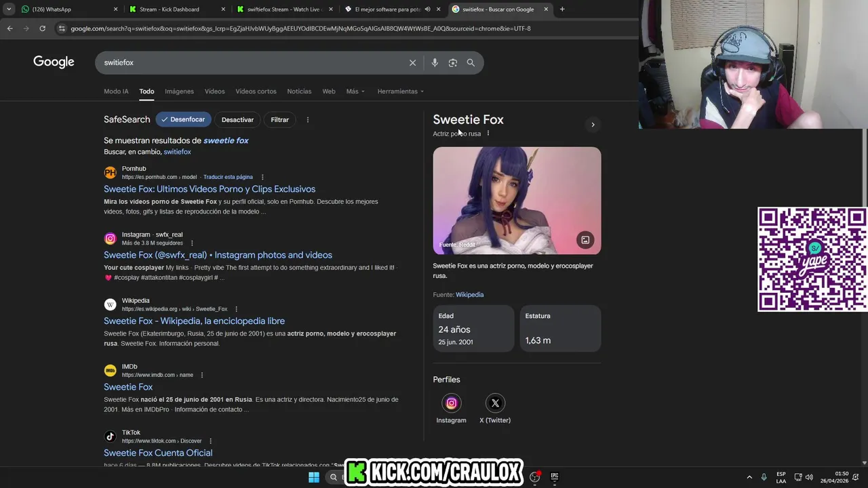The image size is (868, 488).
Task: Click the page scrollbar down arrow
Action: pos(863,462)
